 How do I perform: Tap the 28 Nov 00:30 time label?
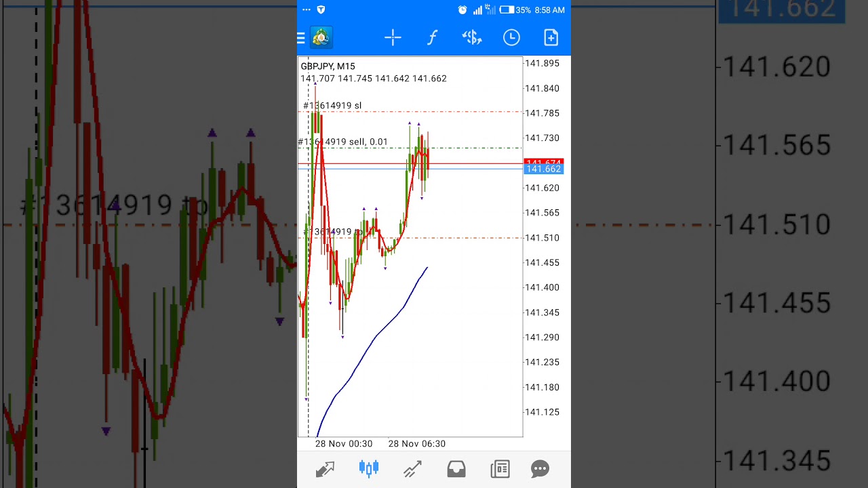click(344, 444)
